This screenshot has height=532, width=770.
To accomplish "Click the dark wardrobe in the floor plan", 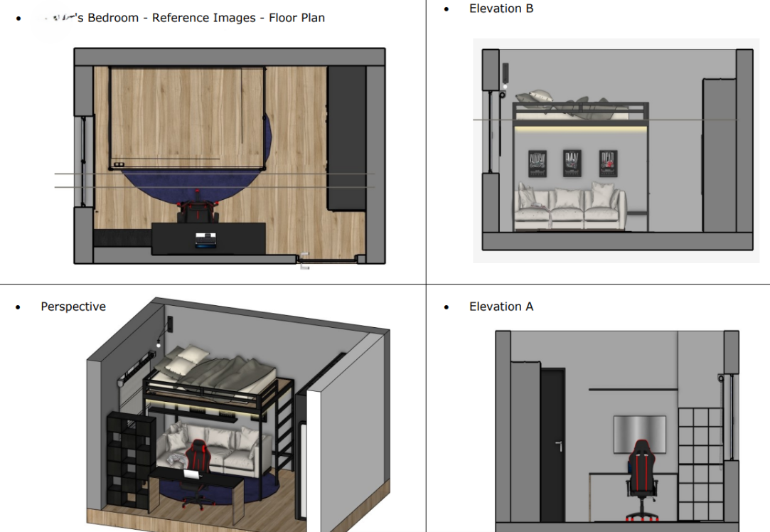I will tap(346, 139).
